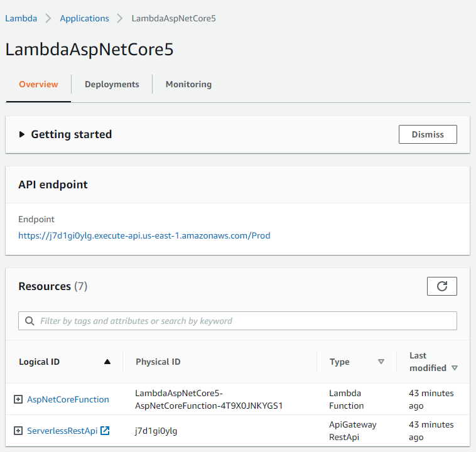Click the Logical ID column header
The image size is (476, 452).
click(39, 362)
